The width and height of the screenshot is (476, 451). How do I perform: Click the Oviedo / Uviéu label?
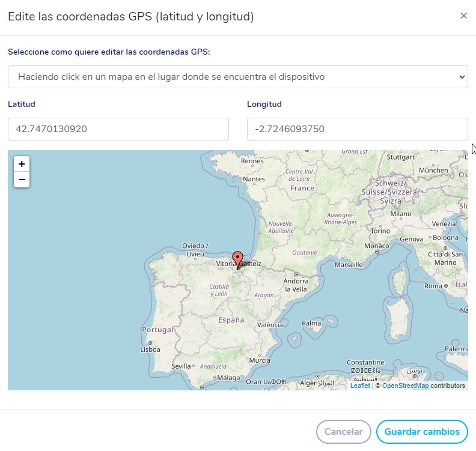(x=195, y=250)
